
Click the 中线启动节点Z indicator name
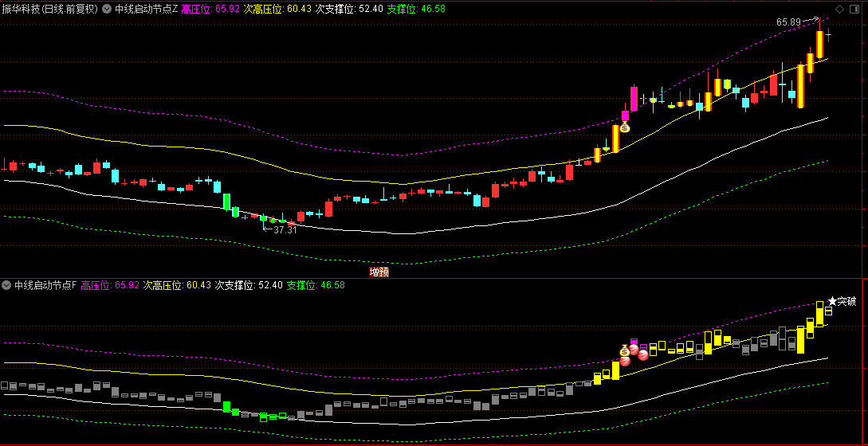pyautogui.click(x=146, y=9)
